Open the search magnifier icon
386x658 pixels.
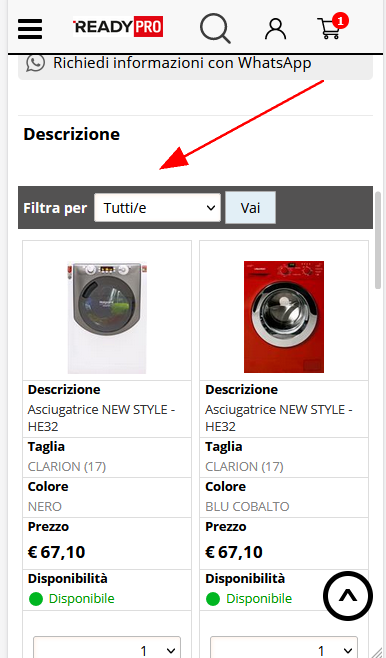point(215,28)
